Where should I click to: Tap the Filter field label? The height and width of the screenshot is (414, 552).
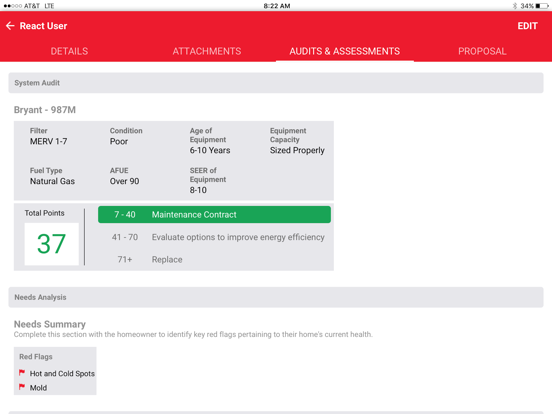pos(38,131)
